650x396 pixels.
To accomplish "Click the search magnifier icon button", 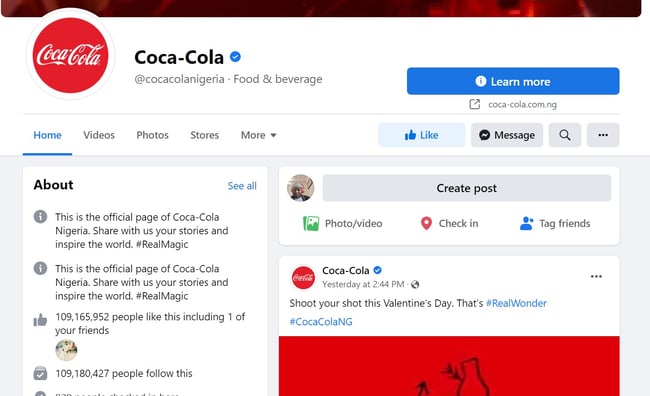I will (565, 135).
